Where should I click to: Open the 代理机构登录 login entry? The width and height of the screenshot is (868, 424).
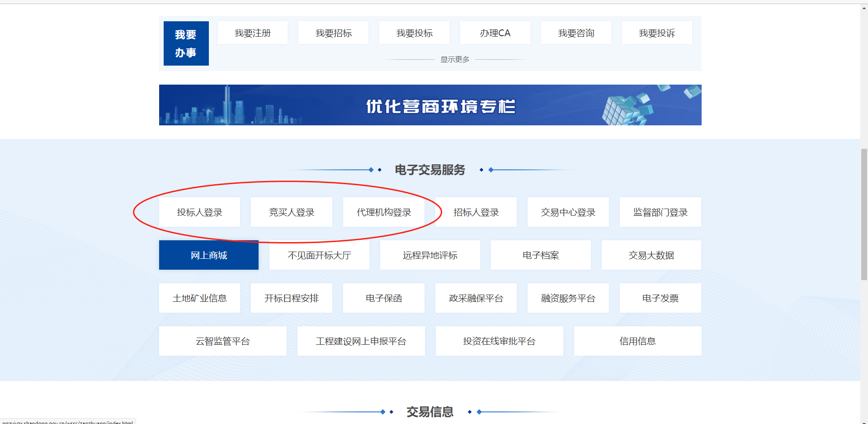pyautogui.click(x=384, y=212)
